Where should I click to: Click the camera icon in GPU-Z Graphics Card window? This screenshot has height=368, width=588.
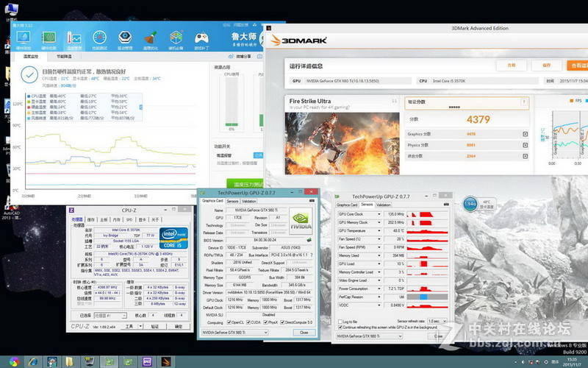point(312,201)
